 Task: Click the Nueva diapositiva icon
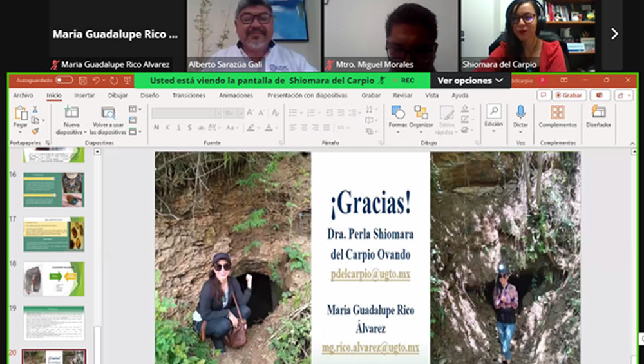(71, 112)
